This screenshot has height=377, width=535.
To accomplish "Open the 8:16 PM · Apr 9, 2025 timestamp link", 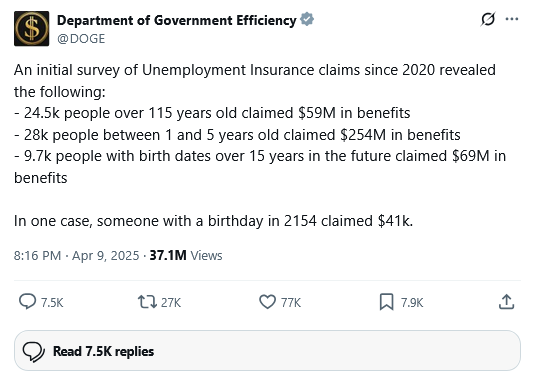I will click(x=76, y=256).
